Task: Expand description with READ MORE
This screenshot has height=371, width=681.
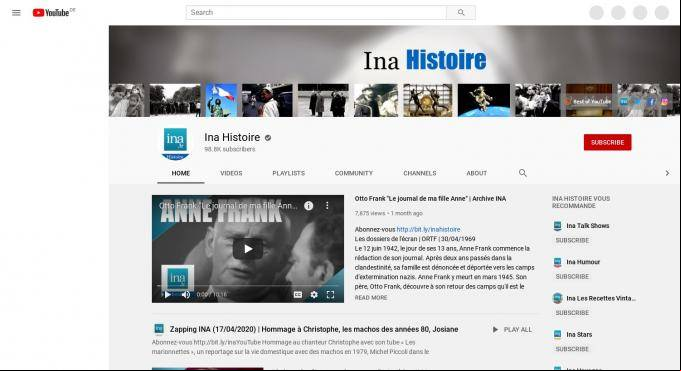Action: (x=371, y=298)
